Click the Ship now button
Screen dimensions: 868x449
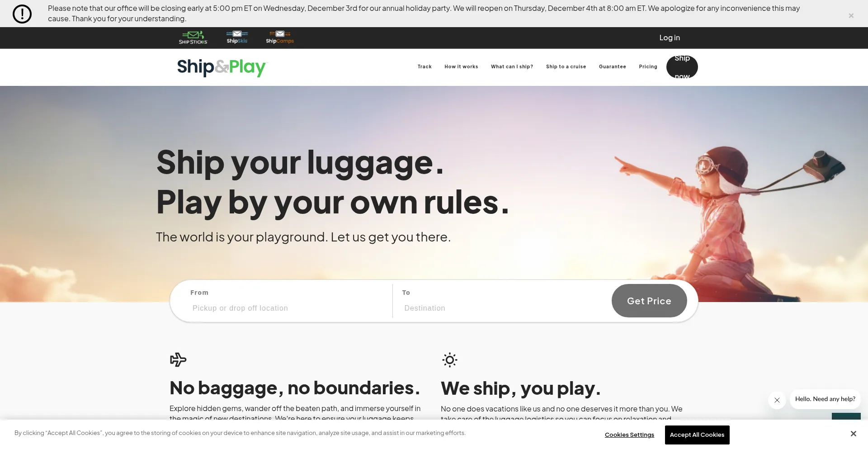[x=682, y=67]
